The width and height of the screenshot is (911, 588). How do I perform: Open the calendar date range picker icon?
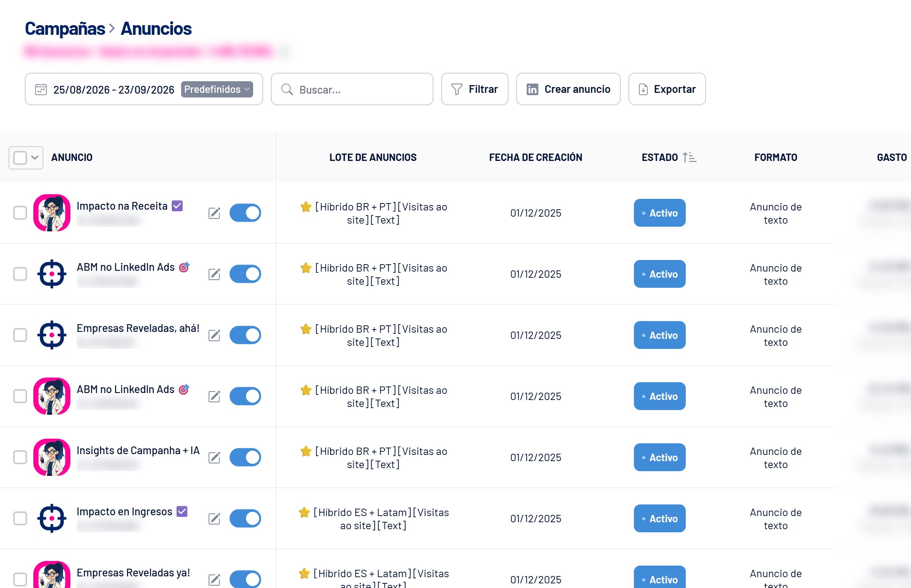click(41, 89)
